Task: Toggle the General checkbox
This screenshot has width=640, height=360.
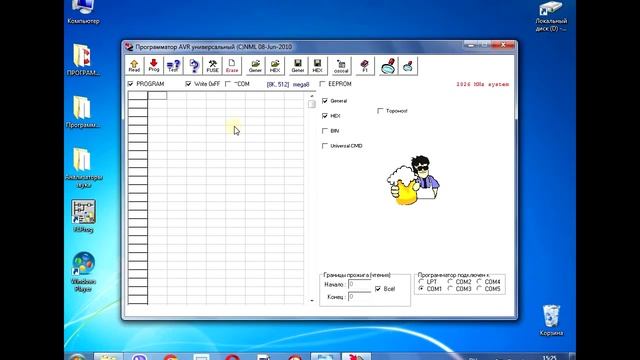Action: coord(325,100)
